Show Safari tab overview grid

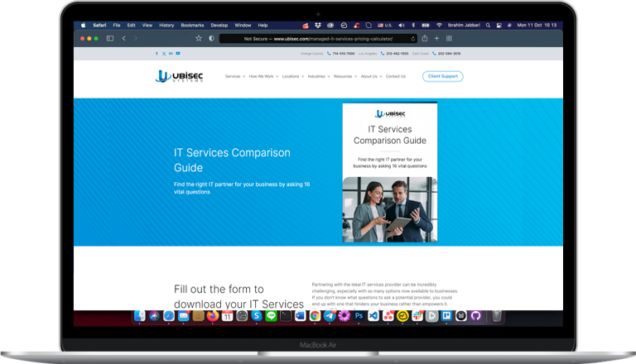(449, 39)
